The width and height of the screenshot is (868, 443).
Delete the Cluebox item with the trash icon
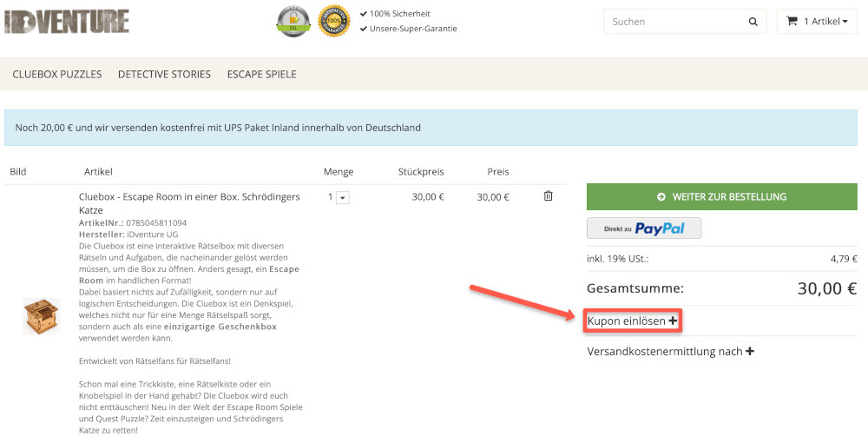pos(548,196)
